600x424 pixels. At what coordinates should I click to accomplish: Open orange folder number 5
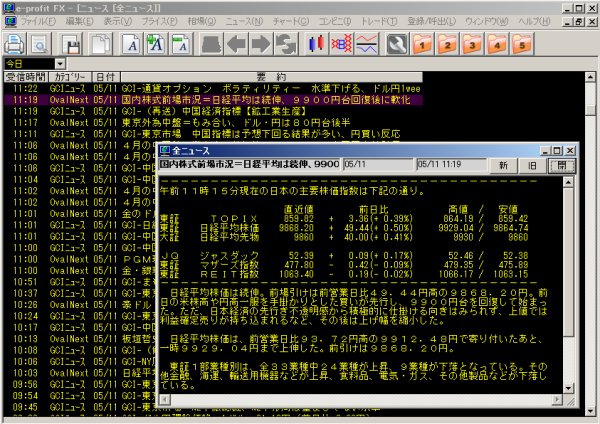(x=522, y=44)
